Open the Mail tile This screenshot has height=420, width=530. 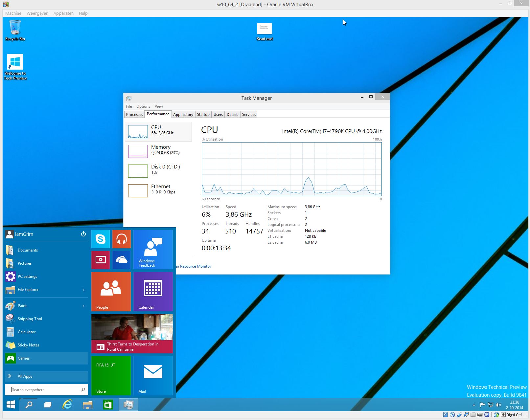pos(153,376)
